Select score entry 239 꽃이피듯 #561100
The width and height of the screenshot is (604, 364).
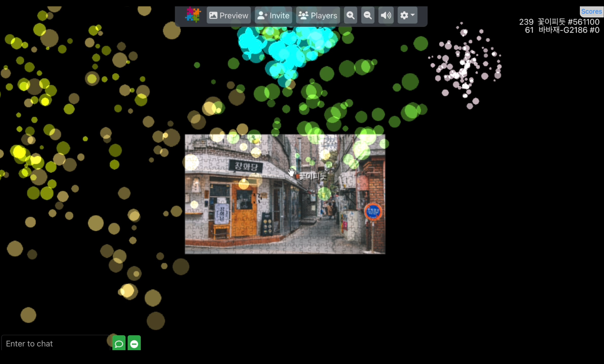point(559,22)
